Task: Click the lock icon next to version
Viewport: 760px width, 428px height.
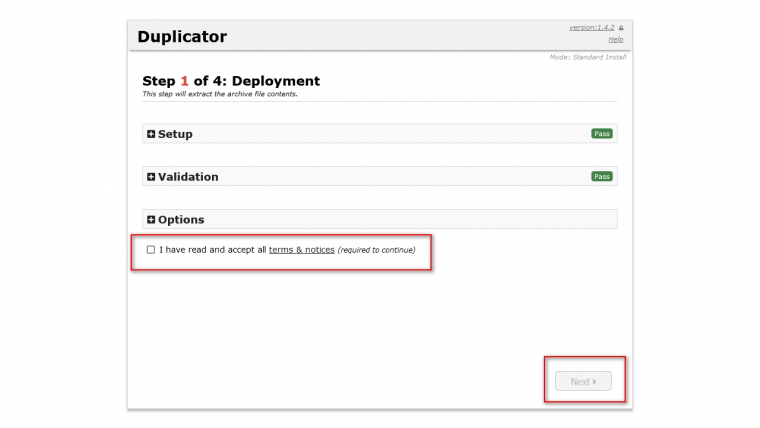Action: coord(621,28)
